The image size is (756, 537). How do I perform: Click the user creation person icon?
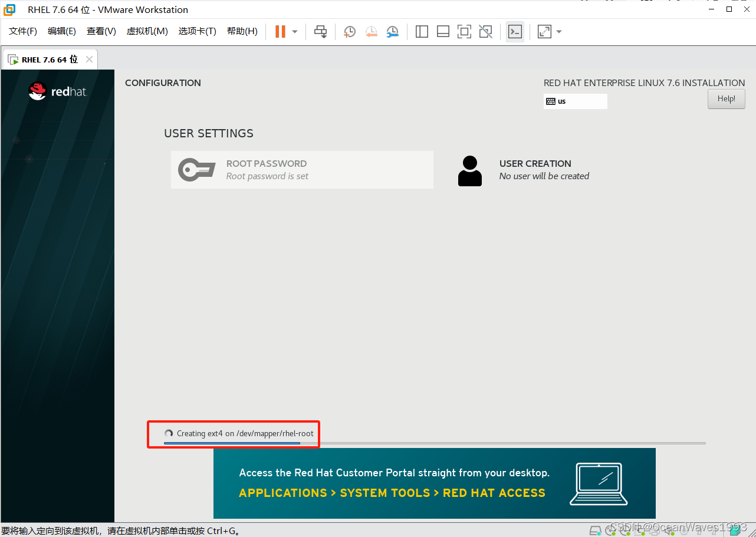pos(469,171)
